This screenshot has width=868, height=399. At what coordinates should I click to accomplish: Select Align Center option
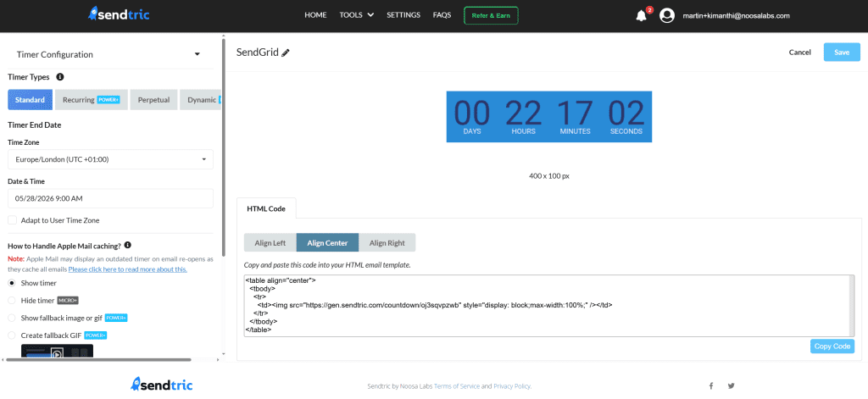pyautogui.click(x=328, y=242)
